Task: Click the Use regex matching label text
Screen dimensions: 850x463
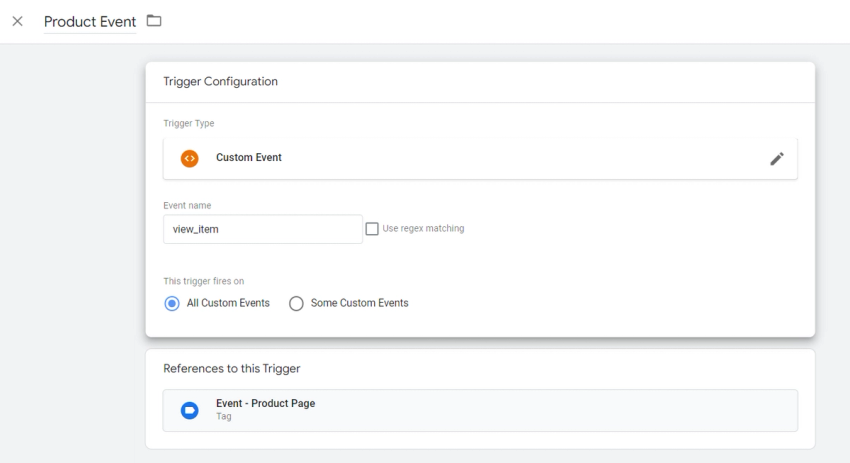Action: point(423,229)
